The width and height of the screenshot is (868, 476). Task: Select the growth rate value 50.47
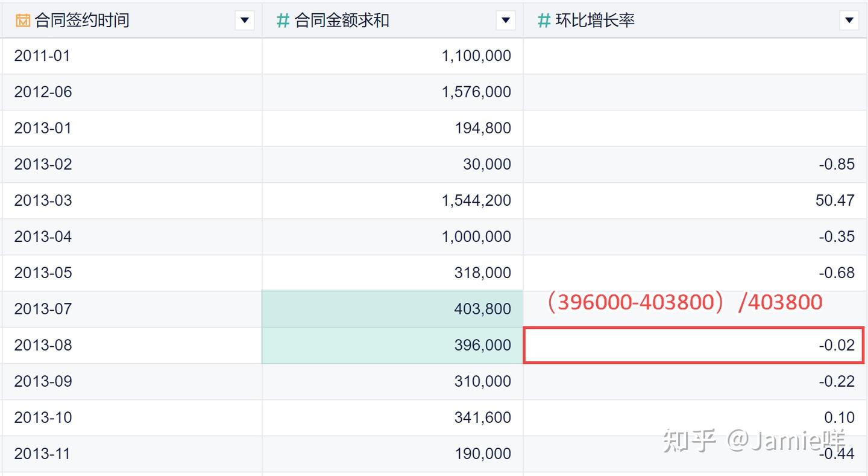point(836,200)
